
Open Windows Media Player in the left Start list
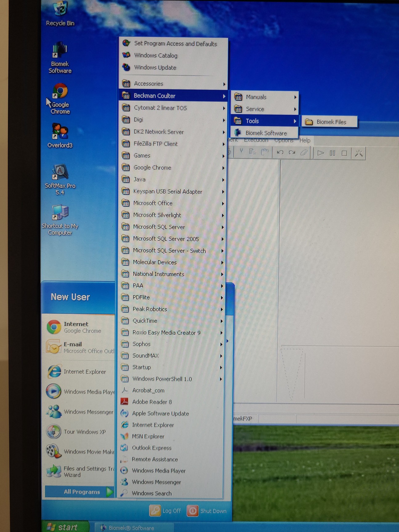pyautogui.click(x=80, y=392)
